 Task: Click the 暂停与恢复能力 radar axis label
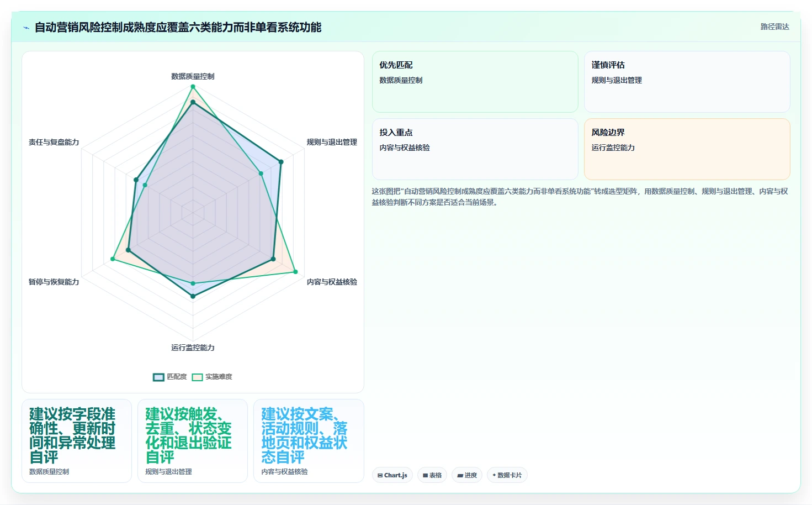(54, 282)
